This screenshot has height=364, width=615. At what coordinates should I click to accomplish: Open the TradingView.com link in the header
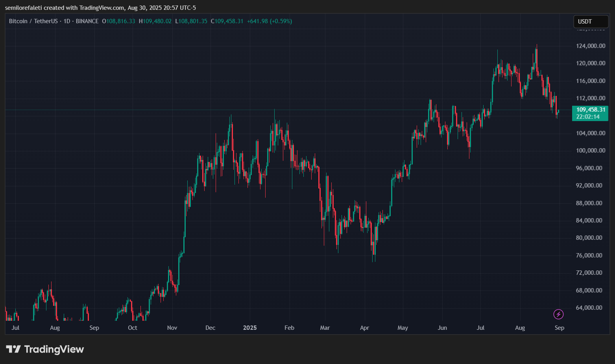[x=101, y=7]
